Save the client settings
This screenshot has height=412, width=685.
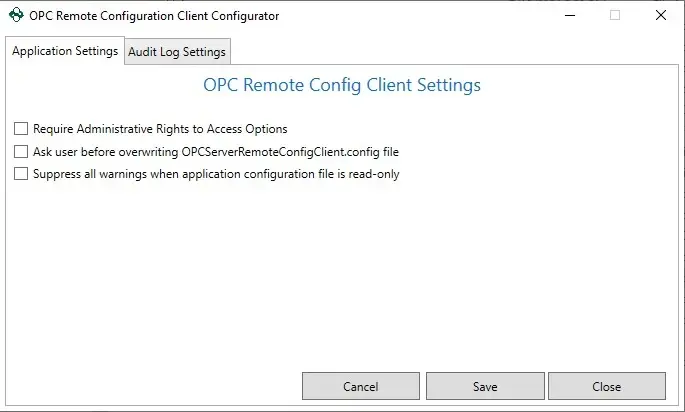[x=485, y=386]
